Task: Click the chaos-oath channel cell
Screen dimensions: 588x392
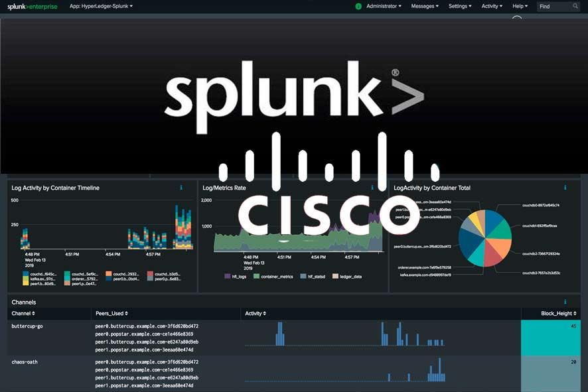Action: 25,361
